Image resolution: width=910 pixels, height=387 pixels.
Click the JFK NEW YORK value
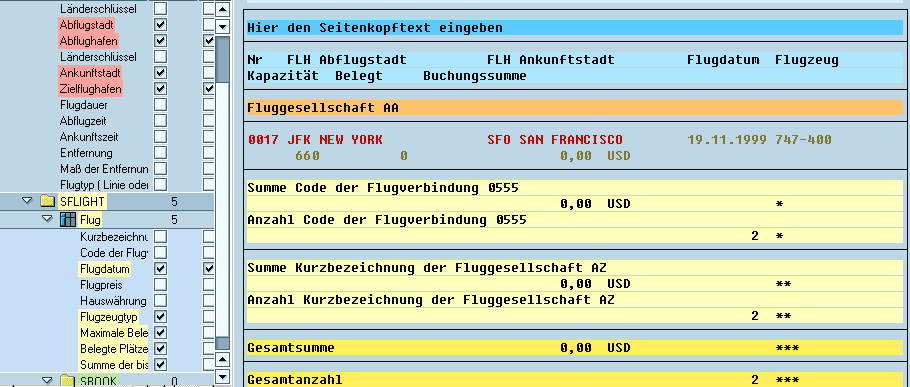(x=335, y=140)
